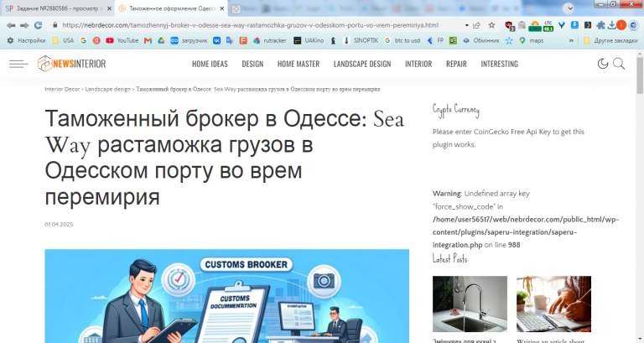
Task: Open the Google Drive bookmark icon
Action: tap(161, 40)
